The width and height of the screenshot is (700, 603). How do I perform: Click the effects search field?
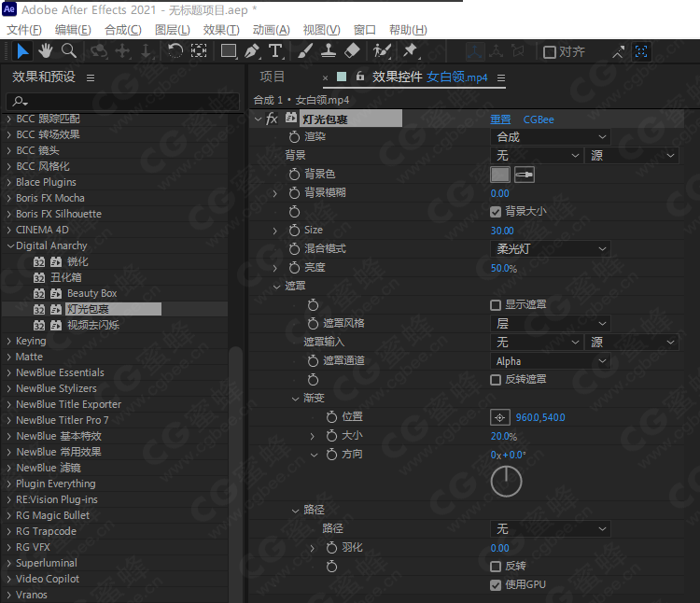(x=123, y=102)
